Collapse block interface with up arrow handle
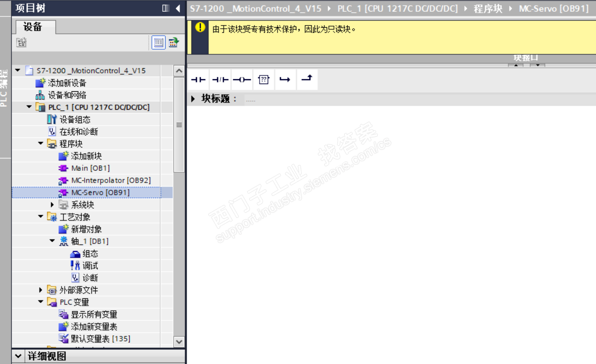Viewport: 596px width, 364px height. pos(516,65)
